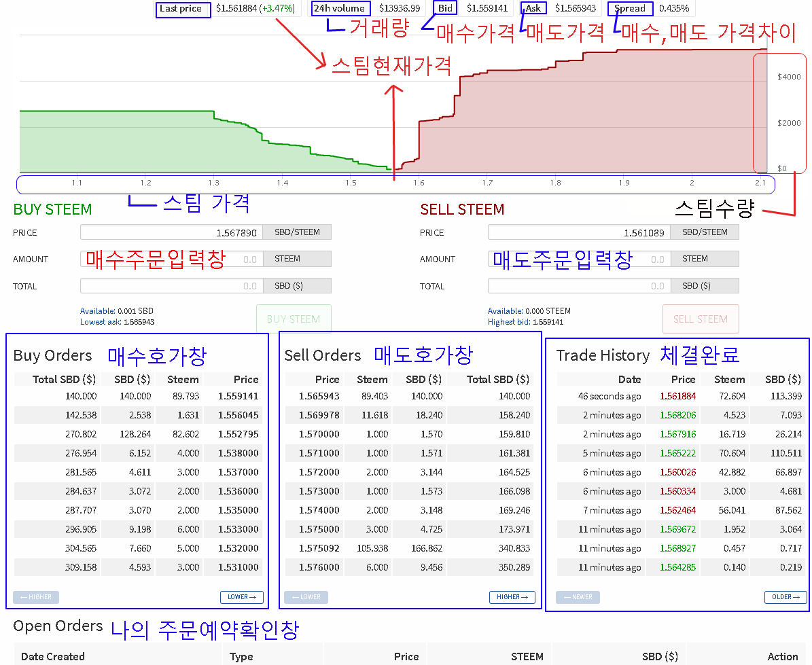Select sell order priced 1.576000
Image resolution: width=812 pixels, height=665 pixels.
tap(410, 568)
